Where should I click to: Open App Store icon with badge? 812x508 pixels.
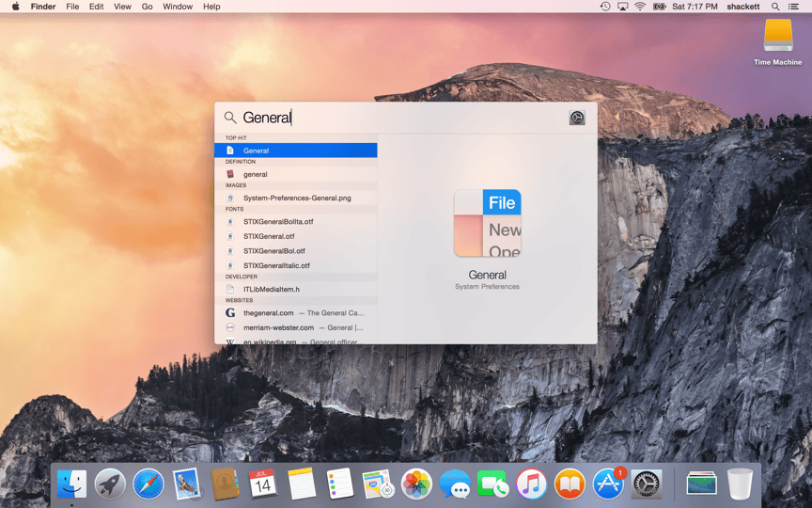[608, 484]
